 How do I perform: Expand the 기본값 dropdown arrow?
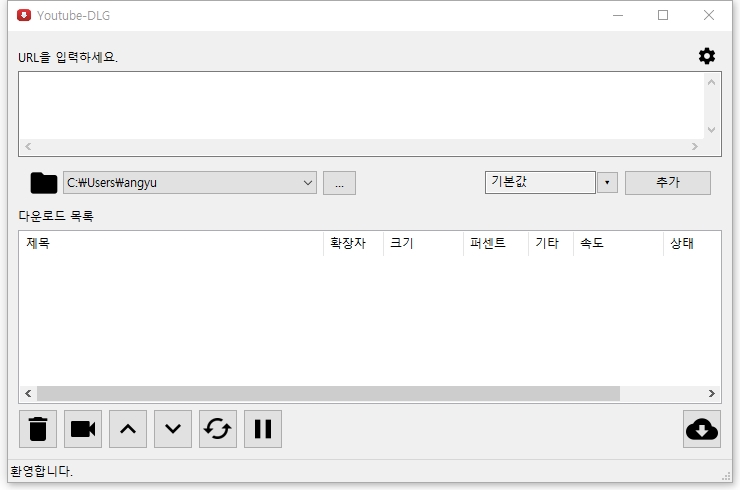[x=607, y=183]
